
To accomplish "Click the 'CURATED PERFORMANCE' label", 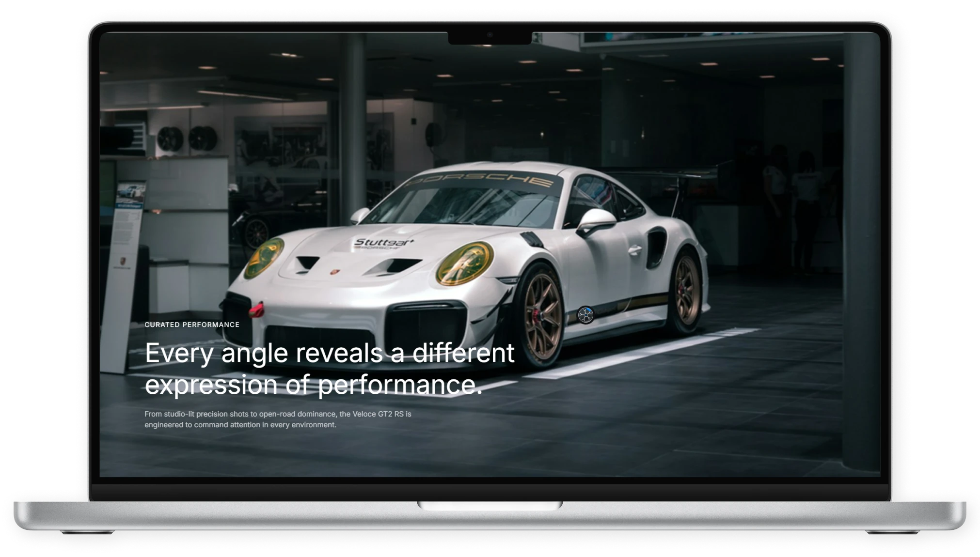I will click(x=192, y=325).
